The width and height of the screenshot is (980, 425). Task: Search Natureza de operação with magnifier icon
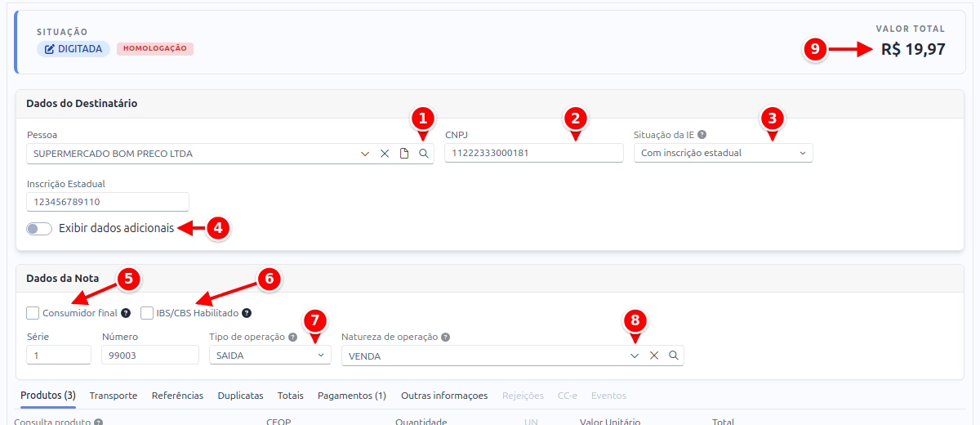coord(674,356)
